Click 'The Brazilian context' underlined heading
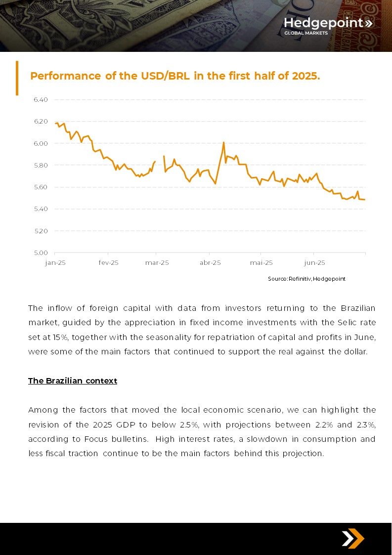The height and width of the screenshot is (555, 392). pos(73,381)
